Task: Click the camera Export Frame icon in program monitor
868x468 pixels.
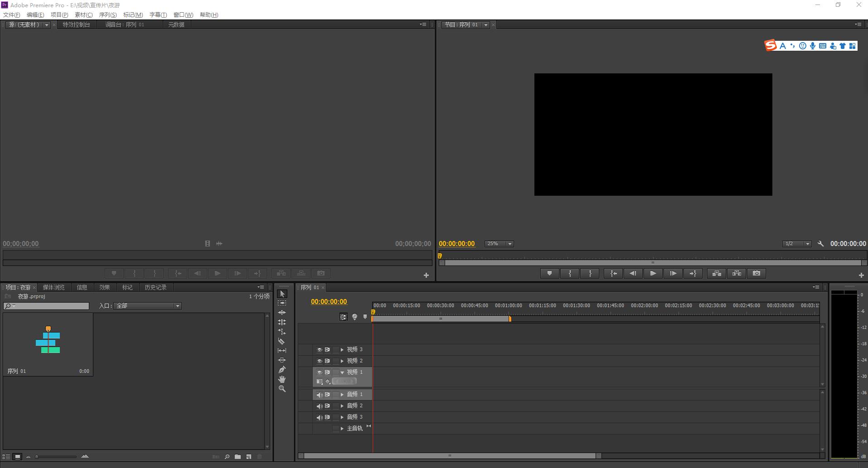Action: pyautogui.click(x=756, y=273)
